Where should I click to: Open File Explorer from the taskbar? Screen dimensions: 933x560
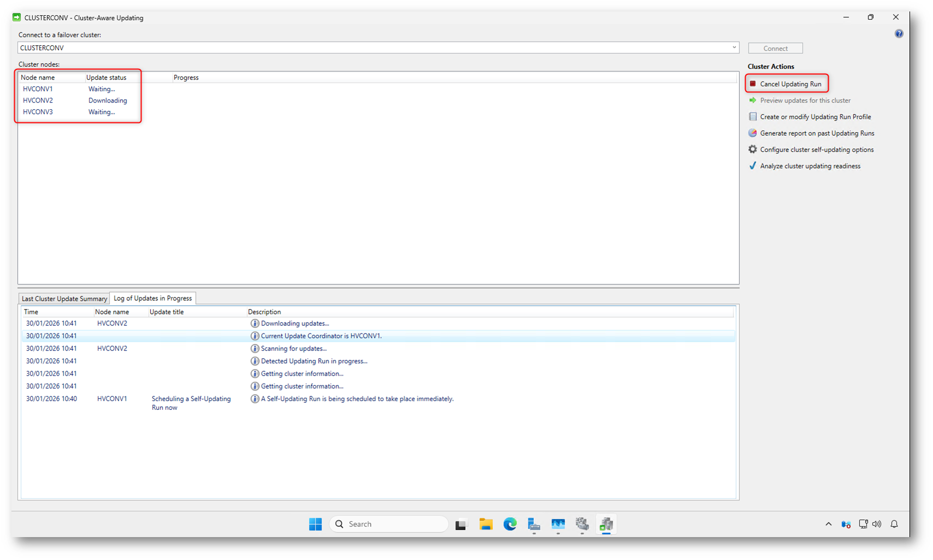pyautogui.click(x=486, y=525)
